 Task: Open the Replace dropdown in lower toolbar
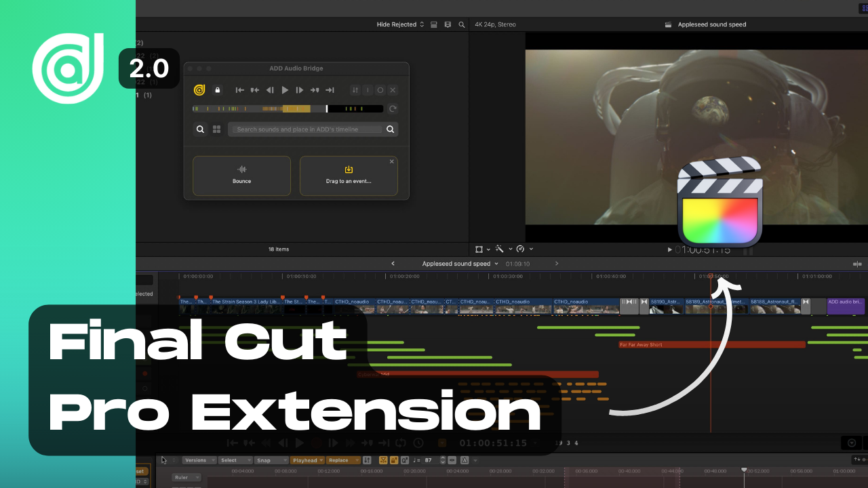[x=342, y=460]
